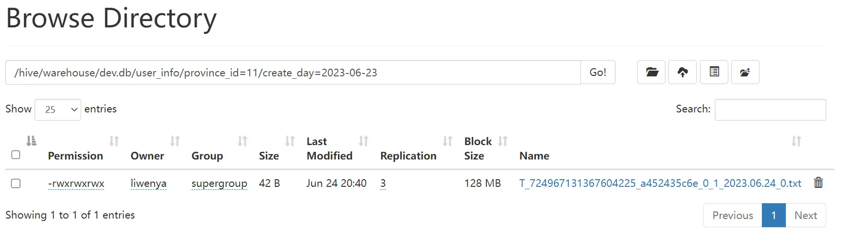The image size is (868, 245).
Task: Sort by Last Modified column arrows
Action: click(363, 141)
